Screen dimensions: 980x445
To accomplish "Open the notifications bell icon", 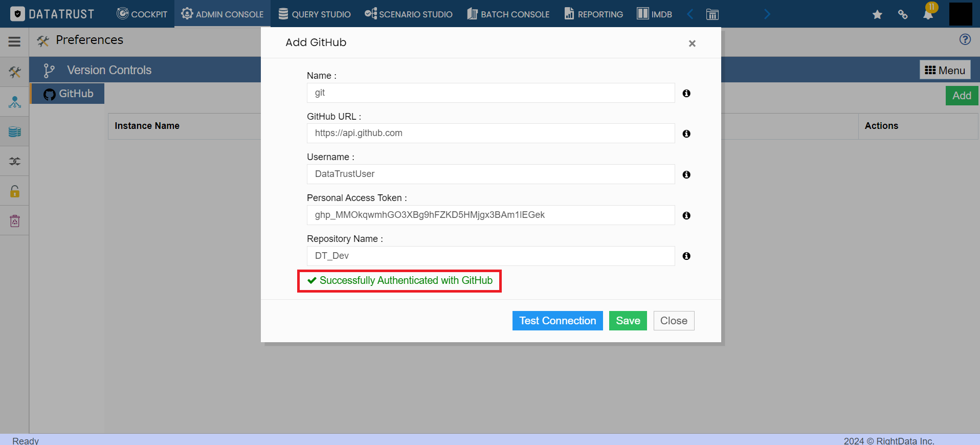I will (928, 14).
